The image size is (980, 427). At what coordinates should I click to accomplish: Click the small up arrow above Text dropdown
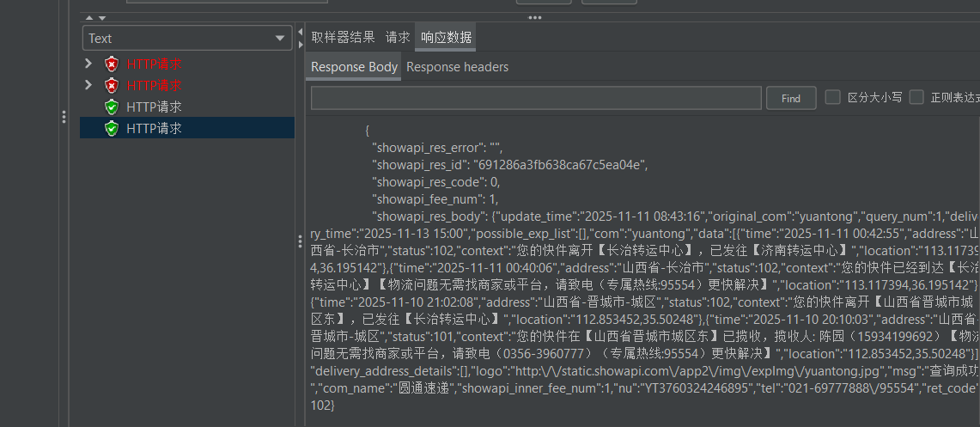pos(88,18)
